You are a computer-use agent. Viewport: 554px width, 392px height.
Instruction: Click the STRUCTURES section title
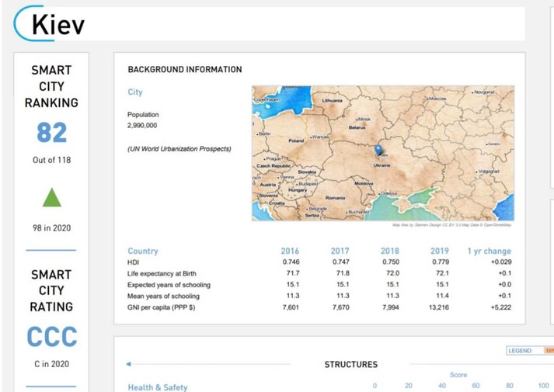350,365
